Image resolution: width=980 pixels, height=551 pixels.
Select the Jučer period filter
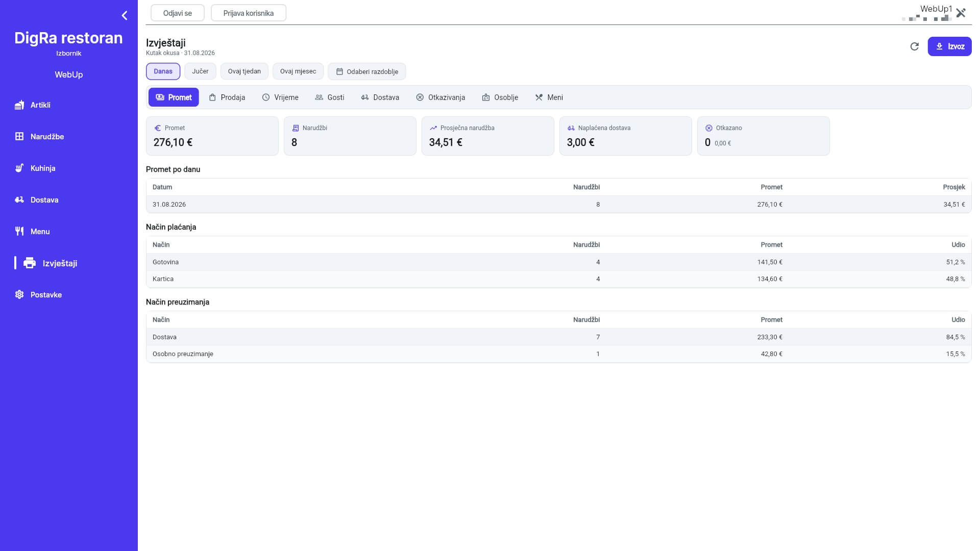click(x=200, y=71)
